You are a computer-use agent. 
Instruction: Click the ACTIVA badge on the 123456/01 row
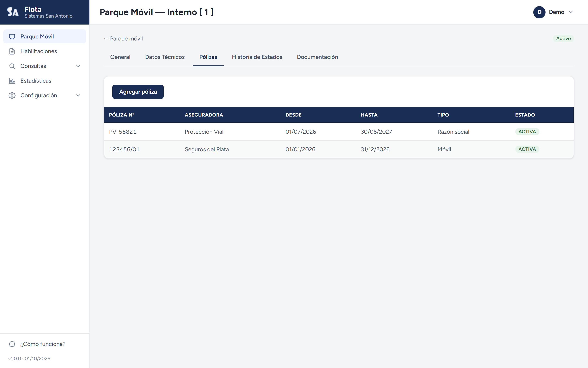527,149
